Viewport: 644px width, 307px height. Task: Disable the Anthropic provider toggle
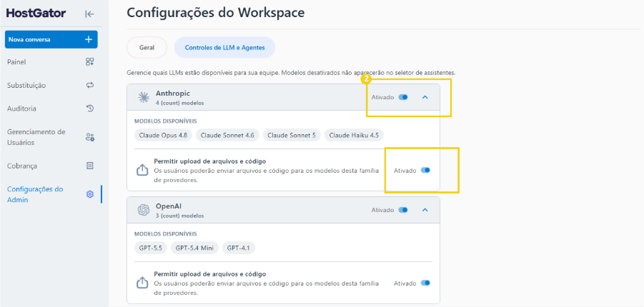click(403, 97)
